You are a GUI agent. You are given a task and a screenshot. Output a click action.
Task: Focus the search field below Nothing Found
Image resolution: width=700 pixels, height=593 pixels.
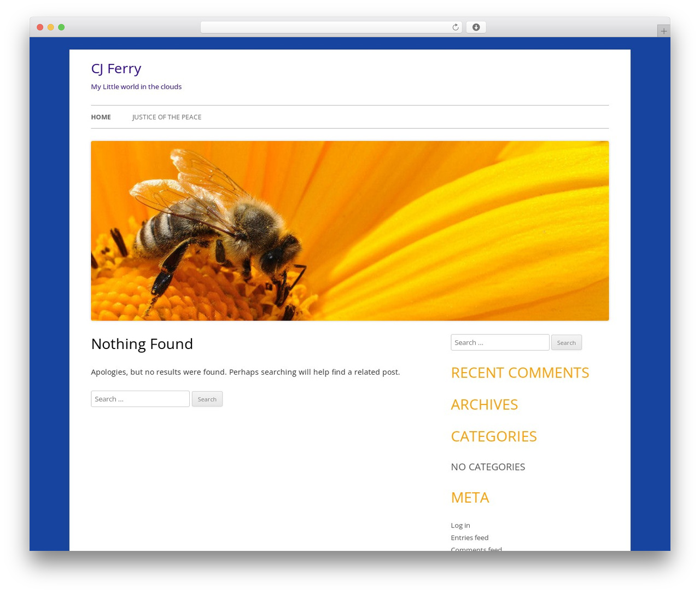point(140,399)
